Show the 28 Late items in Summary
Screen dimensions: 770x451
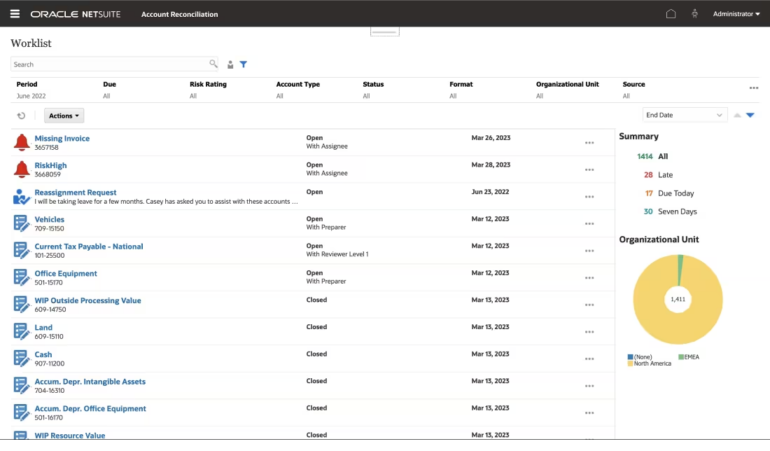pos(663,175)
